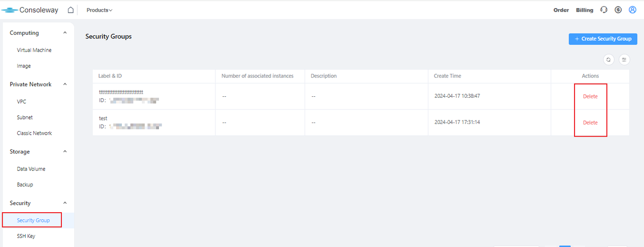Delete the 'test' security group

click(590, 123)
